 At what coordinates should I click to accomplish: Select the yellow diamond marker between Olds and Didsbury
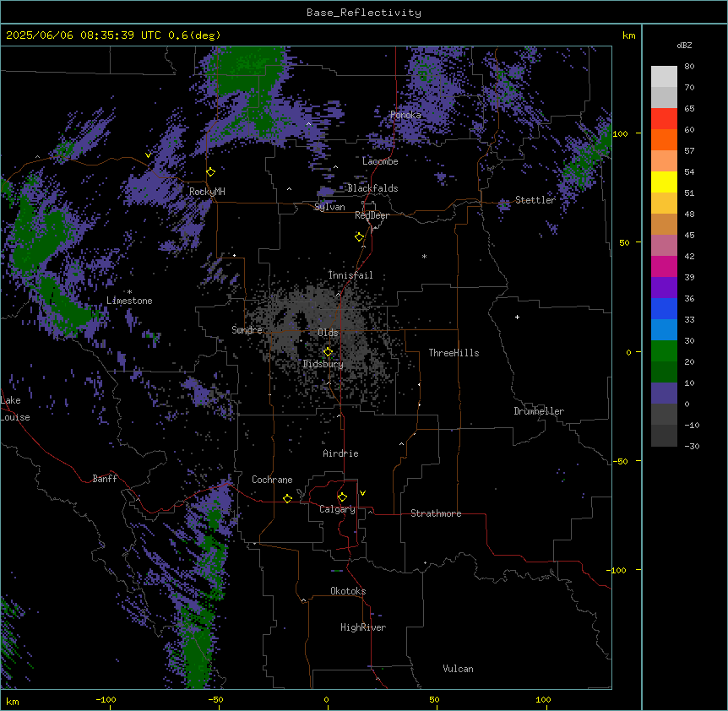coord(328,352)
